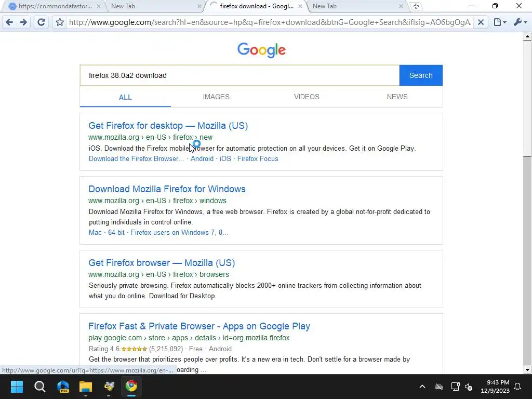Open the clock showing 9:43 PM
532x399 pixels.
point(495,387)
